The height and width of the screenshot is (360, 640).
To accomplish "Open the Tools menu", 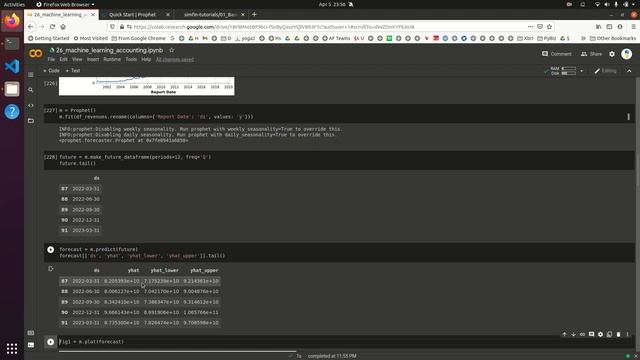I will tap(131, 60).
